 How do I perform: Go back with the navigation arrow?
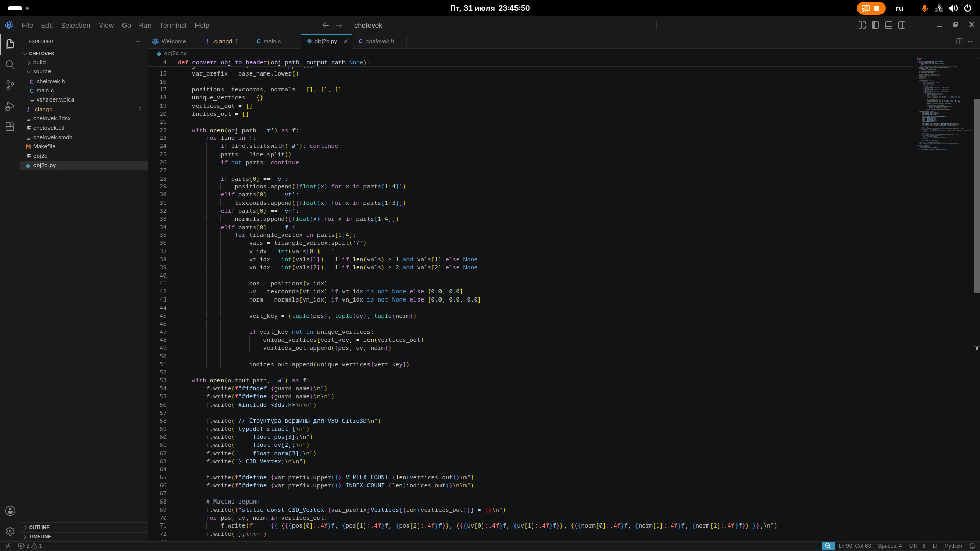[326, 25]
